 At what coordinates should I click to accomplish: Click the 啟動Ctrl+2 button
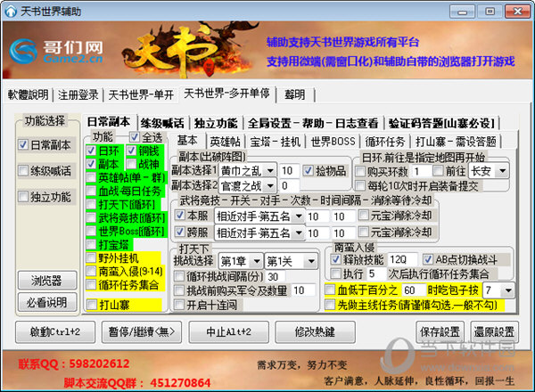click(x=55, y=331)
